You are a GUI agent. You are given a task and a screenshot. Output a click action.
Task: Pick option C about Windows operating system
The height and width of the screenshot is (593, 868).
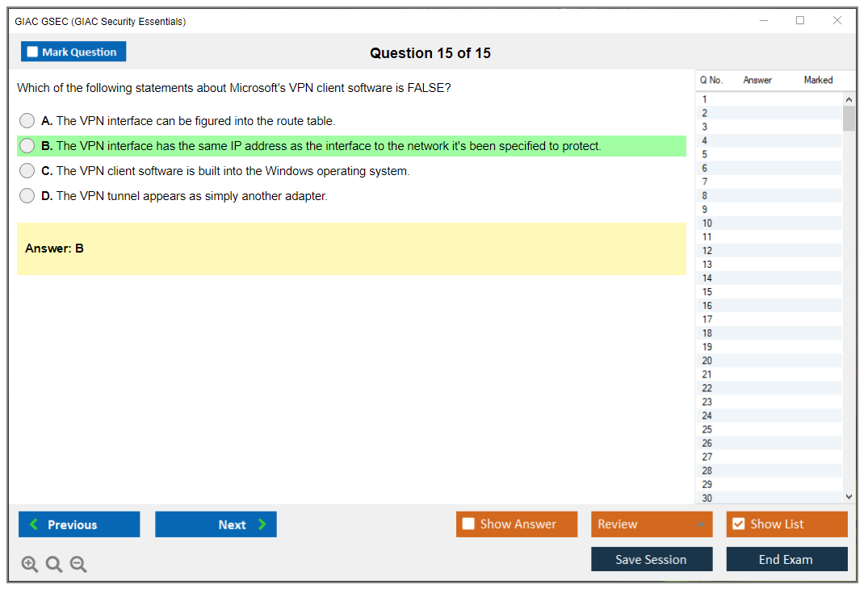click(x=27, y=171)
